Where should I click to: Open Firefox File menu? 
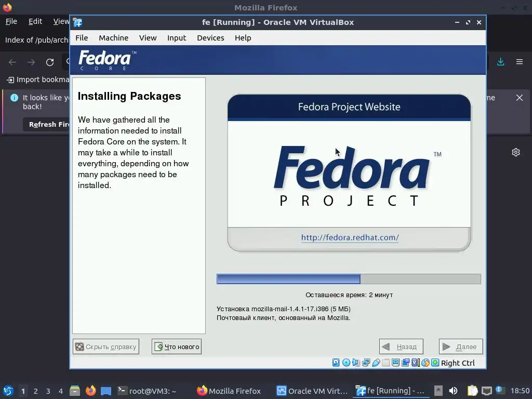[x=11, y=21]
